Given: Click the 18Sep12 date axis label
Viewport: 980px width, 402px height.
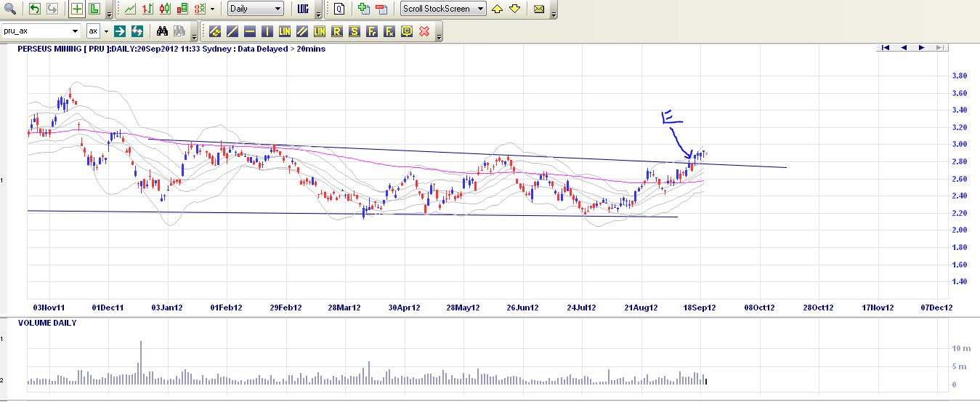Looking at the screenshot, I should click(700, 307).
